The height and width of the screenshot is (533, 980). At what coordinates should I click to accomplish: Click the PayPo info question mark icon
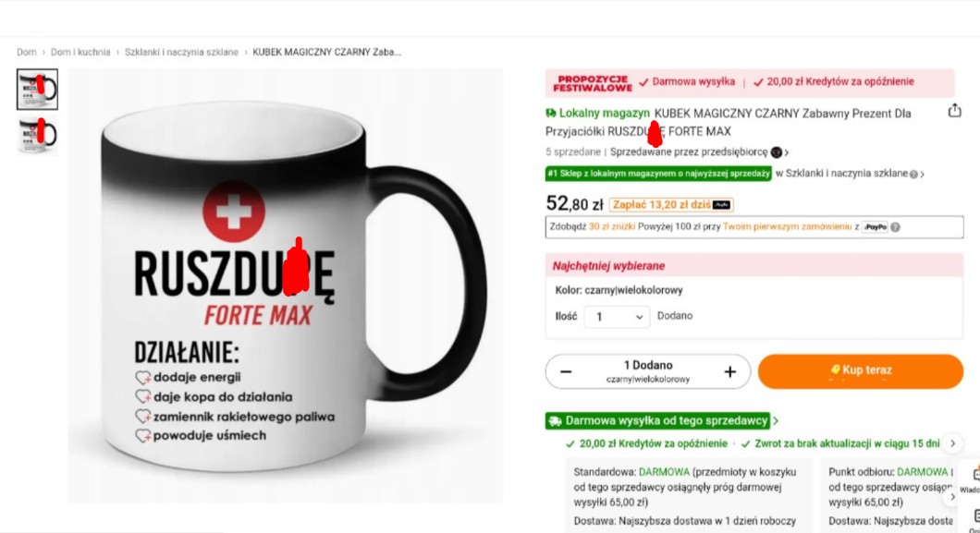[x=896, y=227]
